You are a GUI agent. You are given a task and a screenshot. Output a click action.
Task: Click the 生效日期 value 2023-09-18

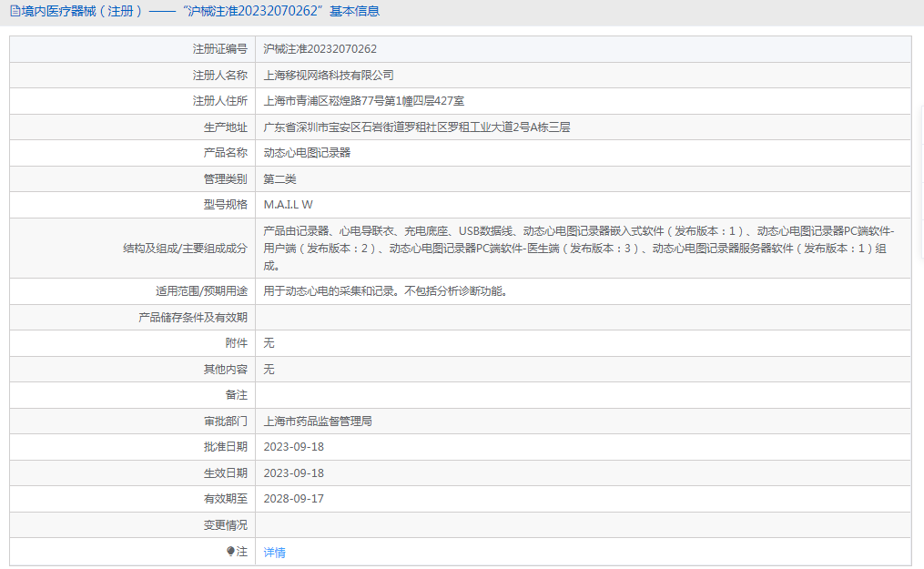point(293,473)
